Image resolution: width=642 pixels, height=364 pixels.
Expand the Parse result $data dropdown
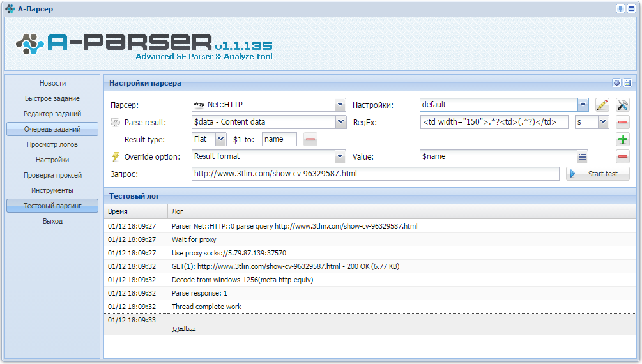340,122
